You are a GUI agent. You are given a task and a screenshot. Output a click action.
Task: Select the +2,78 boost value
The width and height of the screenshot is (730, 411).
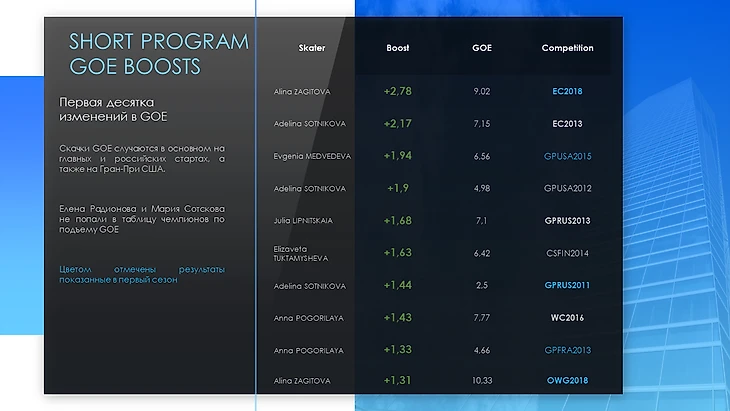[397, 91]
